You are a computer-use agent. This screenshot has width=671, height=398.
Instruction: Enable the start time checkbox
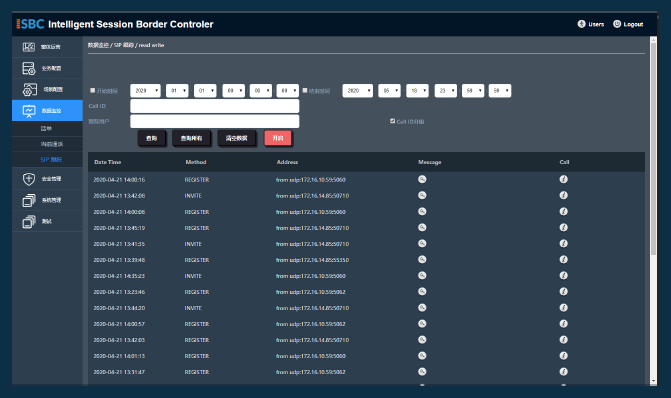[92, 90]
